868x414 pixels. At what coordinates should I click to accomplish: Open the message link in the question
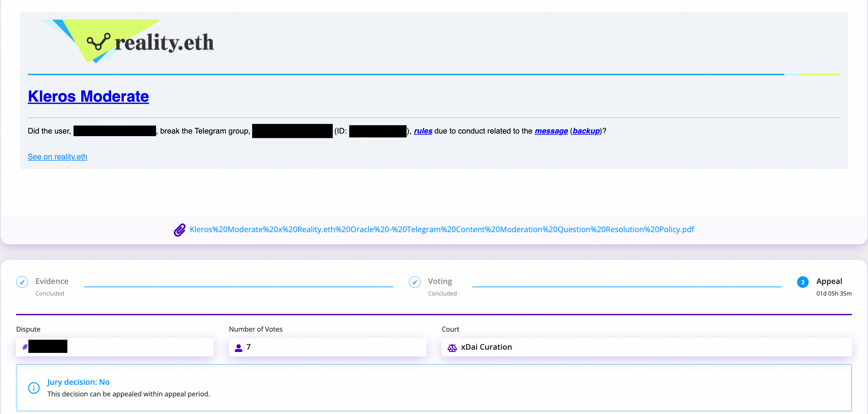551,131
